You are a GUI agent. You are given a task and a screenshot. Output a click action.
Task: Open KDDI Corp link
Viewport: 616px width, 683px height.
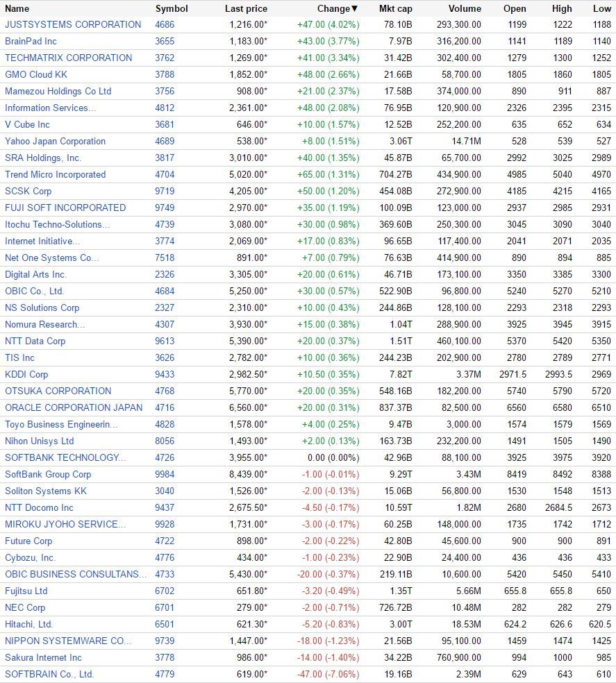26,374
